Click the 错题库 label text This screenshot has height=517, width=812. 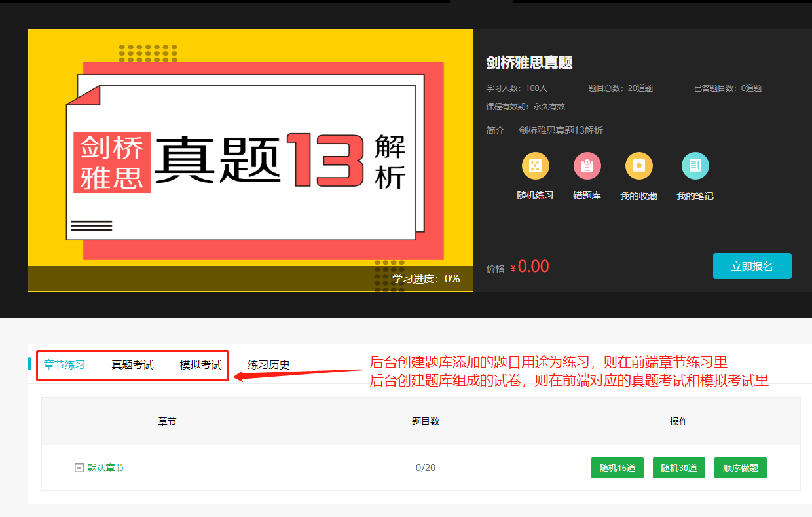point(587,195)
